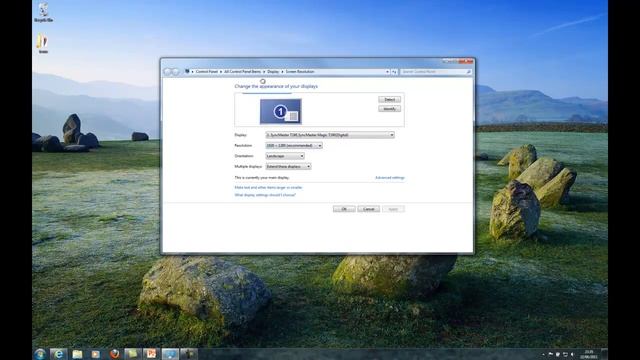
Task: Click the last pinned taskbar application icon
Action: point(189,354)
